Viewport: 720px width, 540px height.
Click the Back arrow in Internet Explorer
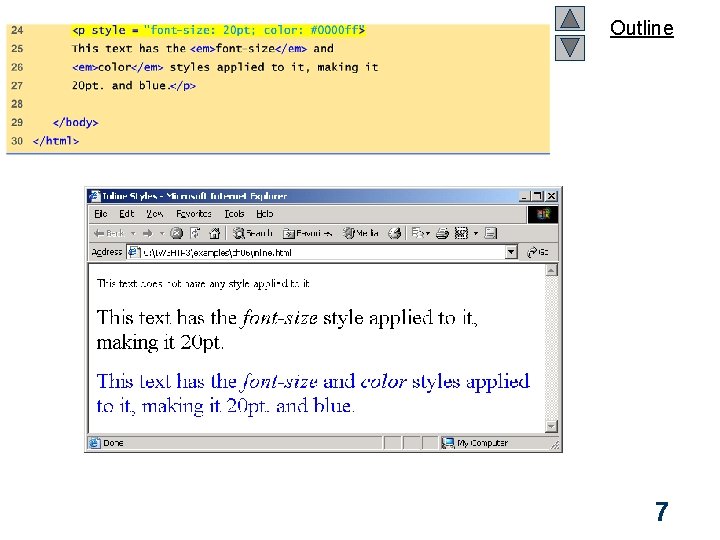click(x=109, y=233)
